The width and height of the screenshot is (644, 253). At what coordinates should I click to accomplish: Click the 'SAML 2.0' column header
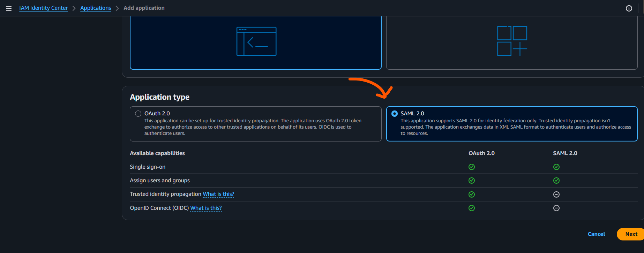[565, 153]
